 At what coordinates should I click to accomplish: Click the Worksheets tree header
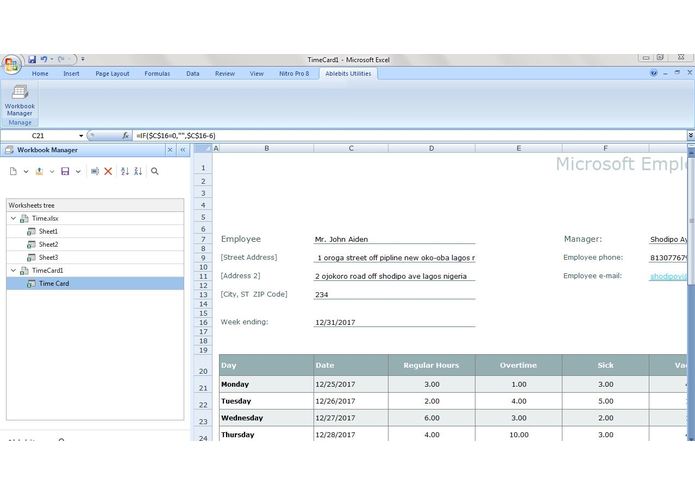[95, 205]
